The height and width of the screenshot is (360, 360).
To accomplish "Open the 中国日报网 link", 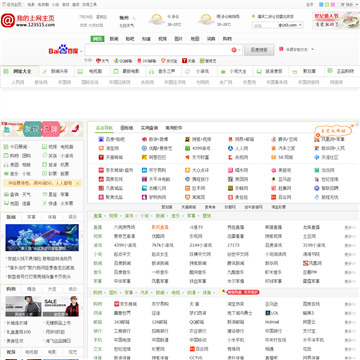I will pyautogui.click(x=119, y=82).
